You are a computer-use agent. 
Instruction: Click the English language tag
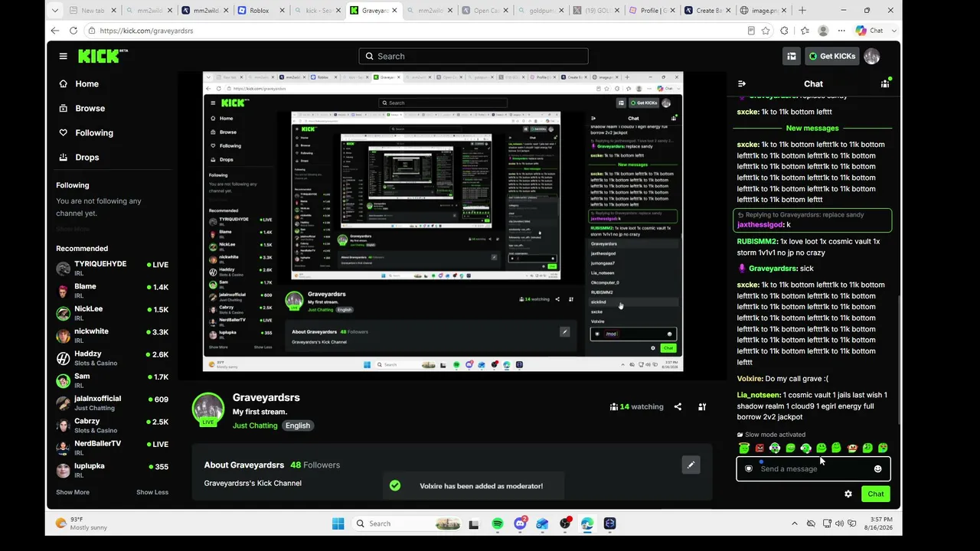click(x=298, y=425)
